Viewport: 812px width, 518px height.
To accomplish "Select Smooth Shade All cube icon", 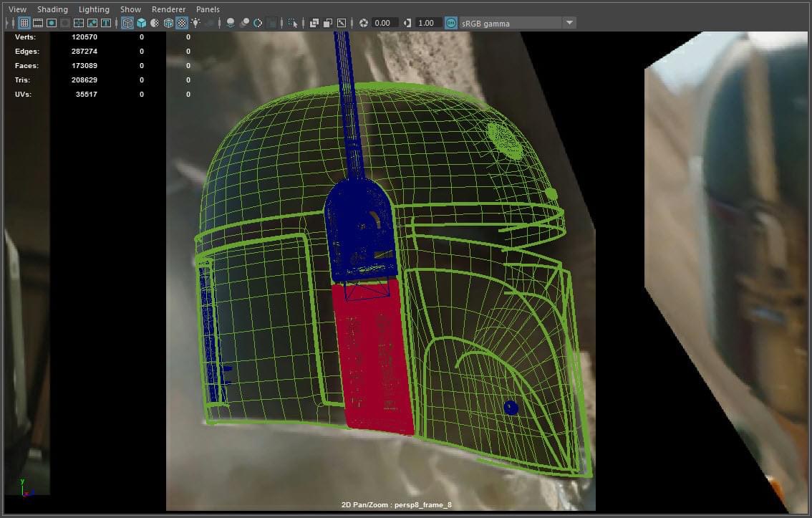I will (x=141, y=23).
